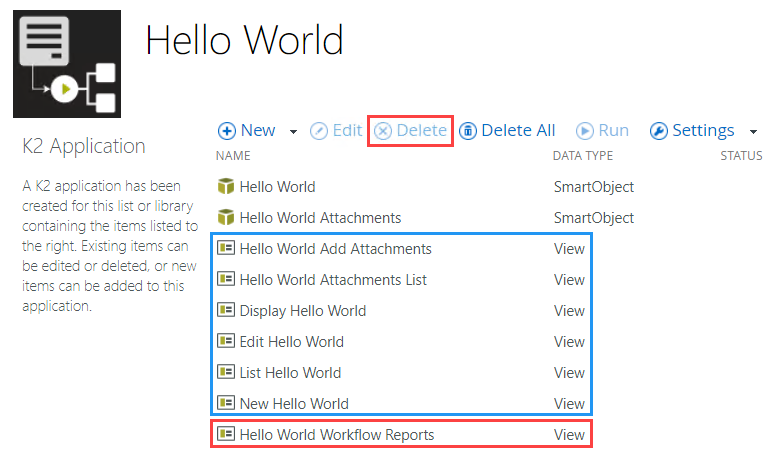
Task: Click the K2 application workflow logo
Action: tap(67, 64)
